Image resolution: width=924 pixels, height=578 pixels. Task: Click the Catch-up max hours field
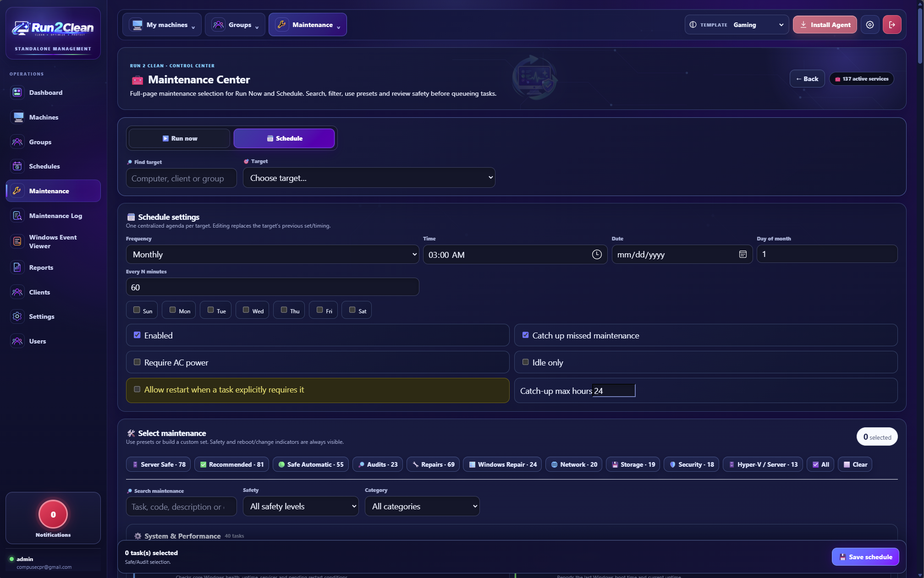pyautogui.click(x=614, y=391)
